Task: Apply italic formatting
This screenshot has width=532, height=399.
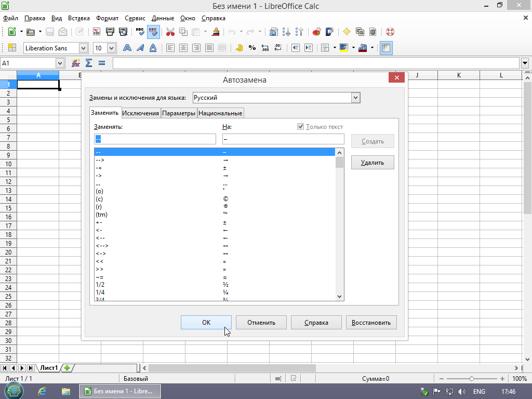Action: point(140,48)
